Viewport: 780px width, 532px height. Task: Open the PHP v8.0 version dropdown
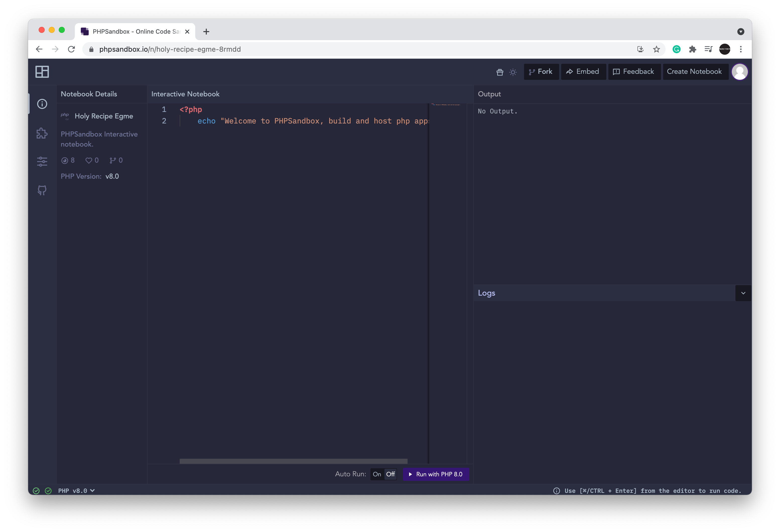pos(77,491)
